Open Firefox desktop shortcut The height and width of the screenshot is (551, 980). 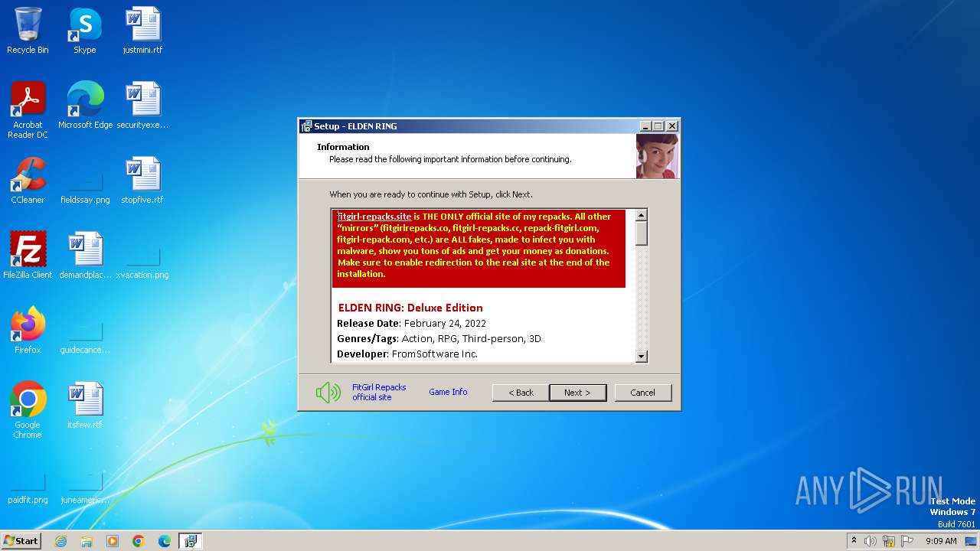click(x=28, y=331)
